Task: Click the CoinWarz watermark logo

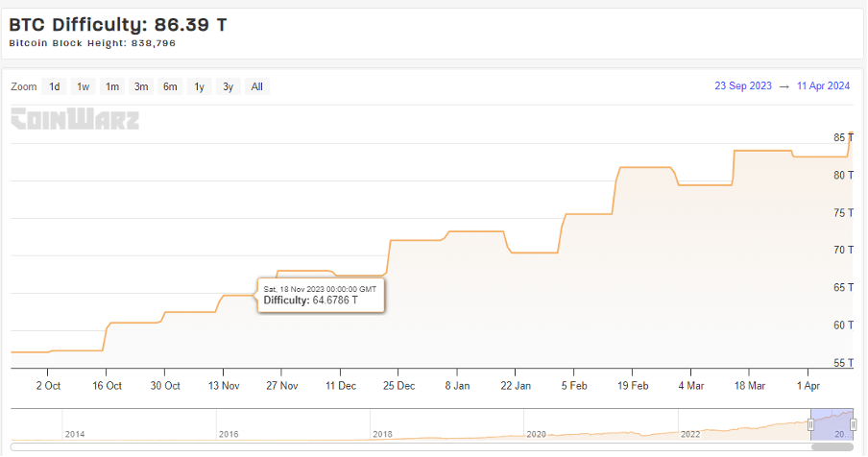Action: [x=75, y=119]
